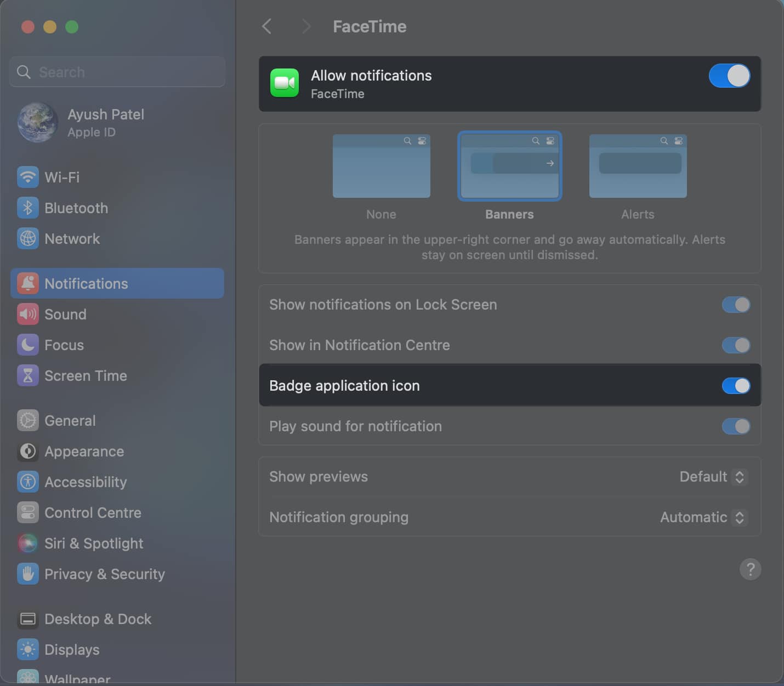Open the Show previews Default dropdown
784x686 pixels.
(x=713, y=477)
